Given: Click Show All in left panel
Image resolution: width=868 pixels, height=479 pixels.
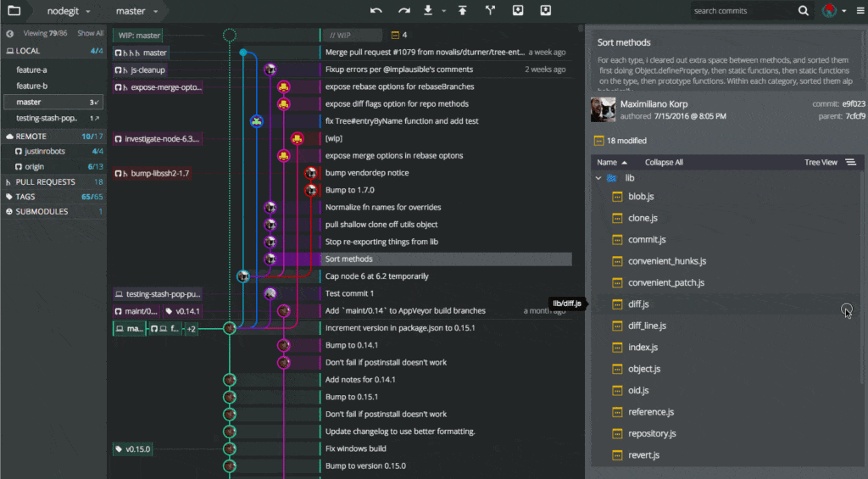Looking at the screenshot, I should coord(90,33).
